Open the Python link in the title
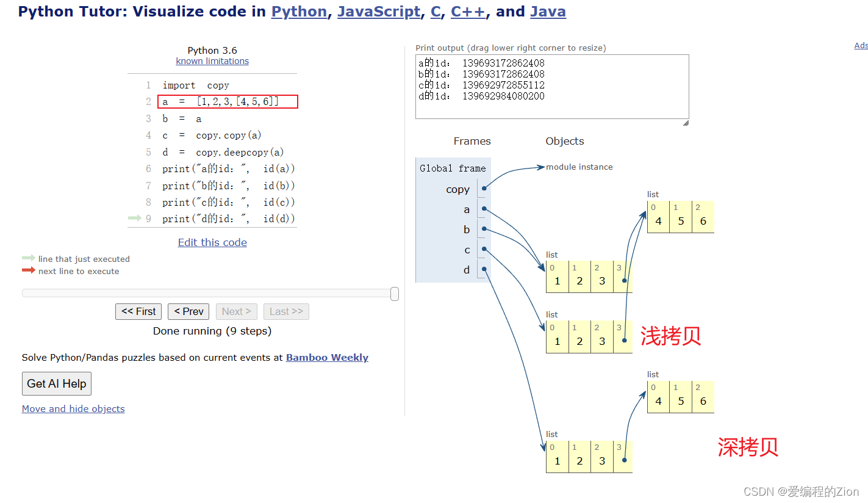Viewport: 868px width, 503px height. [x=299, y=12]
